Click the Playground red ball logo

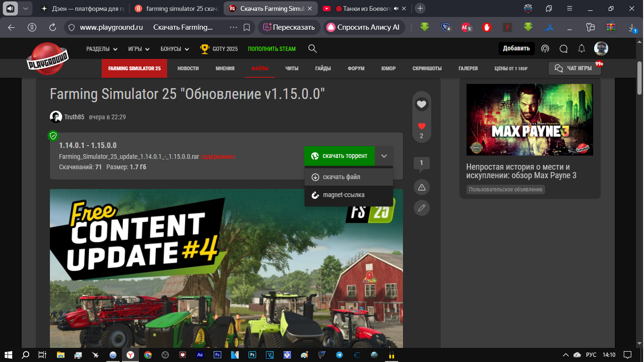click(47, 58)
